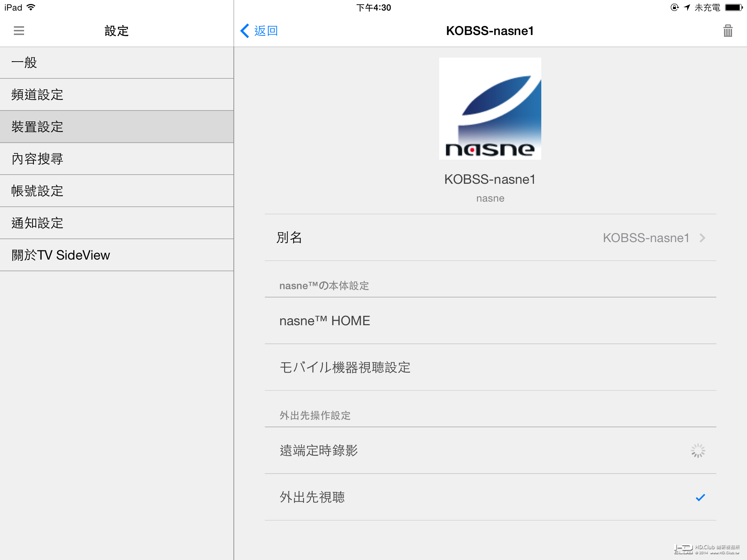Toggle 遠端定時錄影 option
The width and height of the screenshot is (747, 560).
pyautogui.click(x=491, y=451)
